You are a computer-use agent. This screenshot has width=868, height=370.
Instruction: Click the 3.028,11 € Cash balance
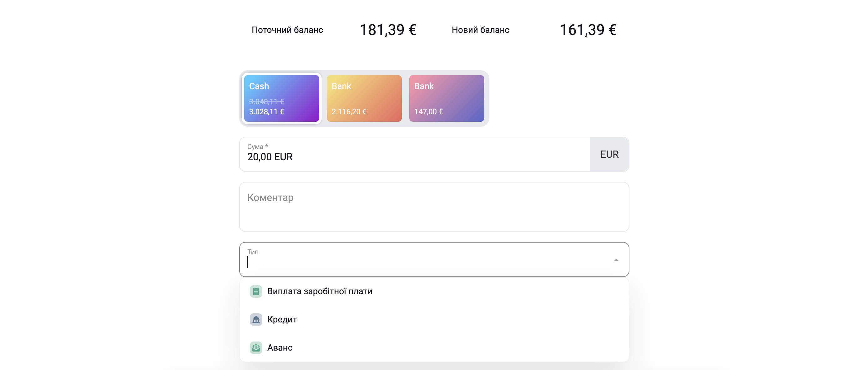(x=266, y=111)
